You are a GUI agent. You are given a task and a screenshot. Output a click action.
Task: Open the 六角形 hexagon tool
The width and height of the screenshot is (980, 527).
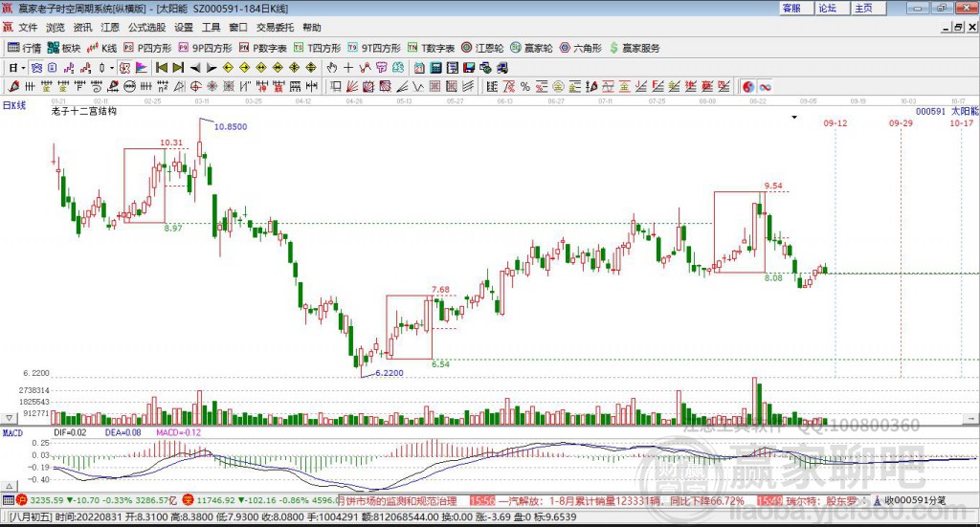pyautogui.click(x=581, y=48)
